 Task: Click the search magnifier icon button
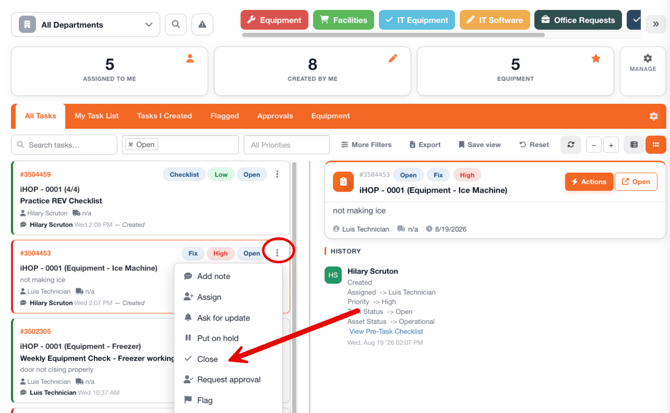tap(176, 24)
